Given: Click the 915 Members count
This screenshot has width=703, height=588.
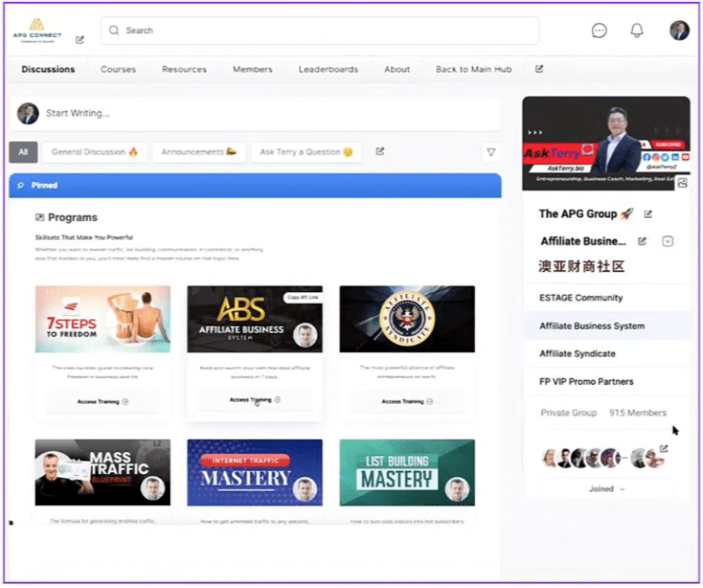Looking at the screenshot, I should [638, 413].
